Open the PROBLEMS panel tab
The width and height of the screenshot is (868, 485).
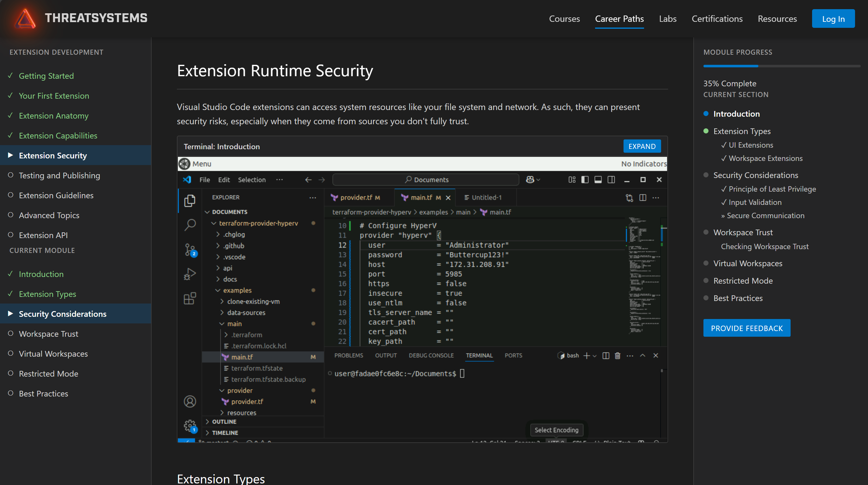[348, 355]
